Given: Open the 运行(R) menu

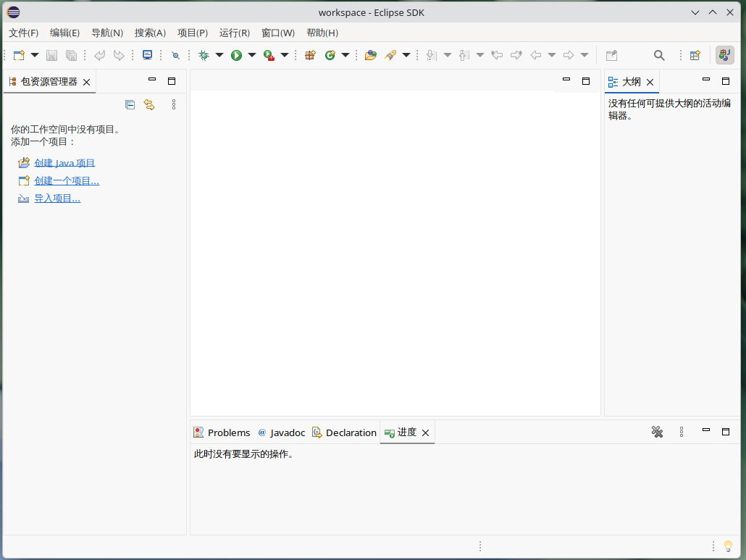Looking at the screenshot, I should click(234, 33).
